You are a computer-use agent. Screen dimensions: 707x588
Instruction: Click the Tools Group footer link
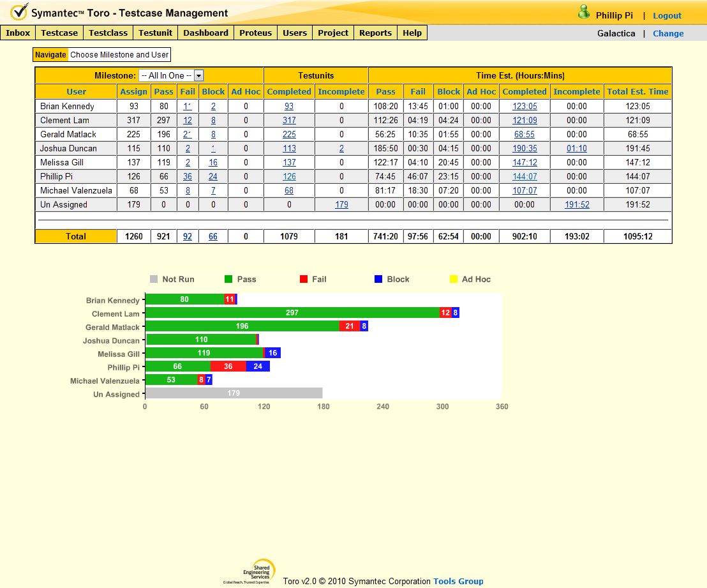458,581
